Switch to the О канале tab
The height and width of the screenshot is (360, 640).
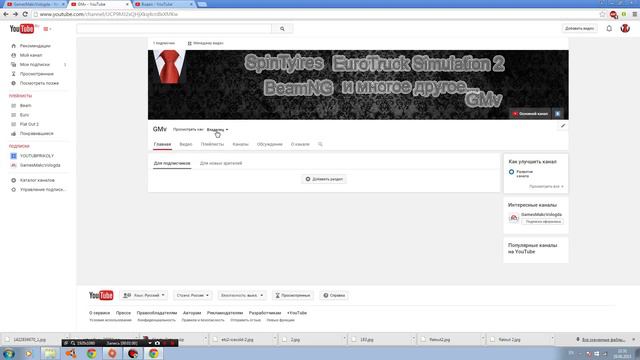click(300, 144)
